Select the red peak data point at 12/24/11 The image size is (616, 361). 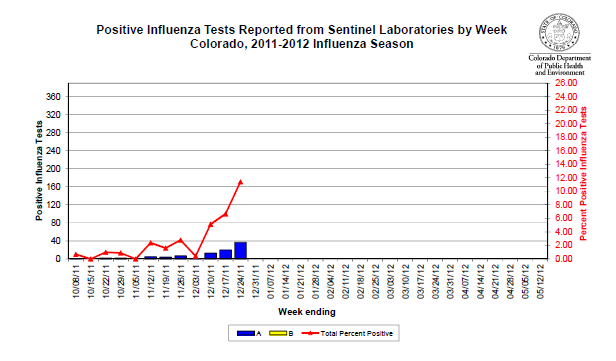click(x=240, y=182)
